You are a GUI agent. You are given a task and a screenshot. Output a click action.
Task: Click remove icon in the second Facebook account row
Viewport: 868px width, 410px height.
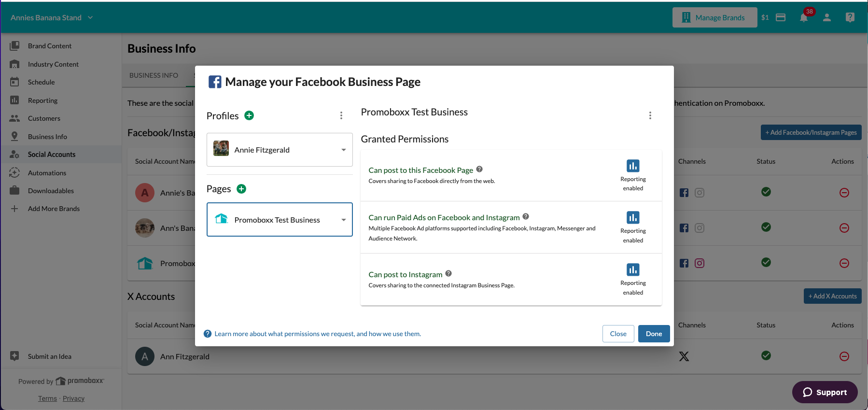[844, 228]
